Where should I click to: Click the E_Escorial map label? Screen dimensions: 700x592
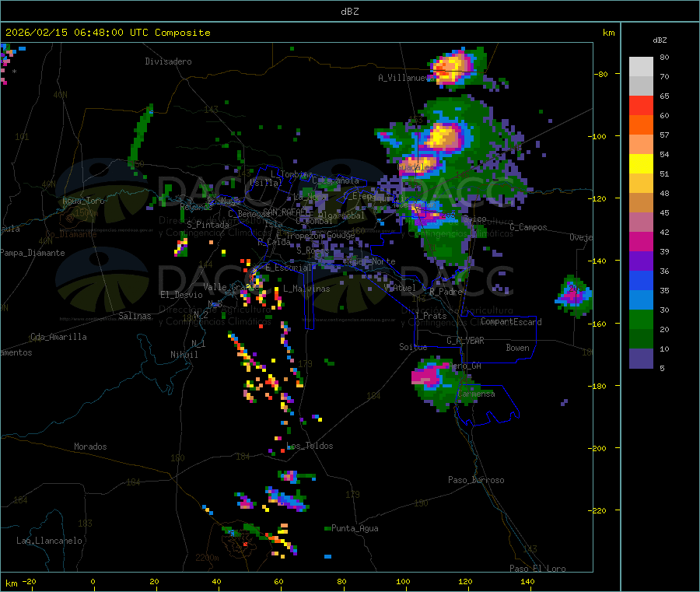(x=289, y=268)
